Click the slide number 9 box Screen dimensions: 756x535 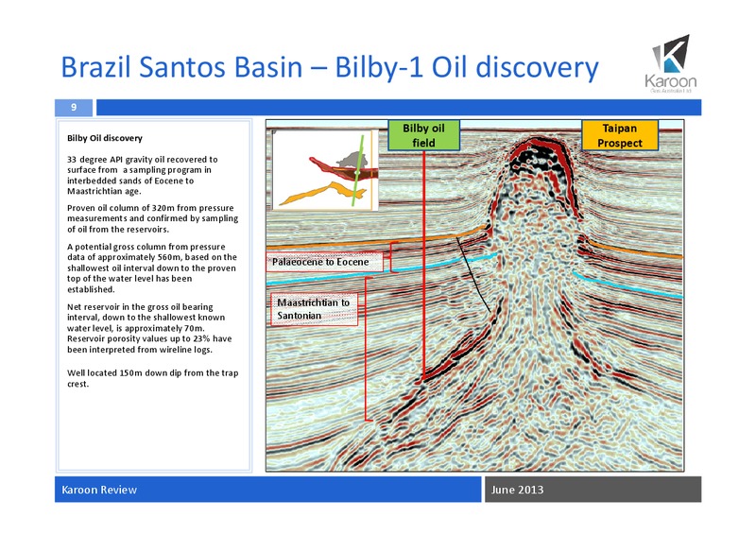(x=74, y=107)
